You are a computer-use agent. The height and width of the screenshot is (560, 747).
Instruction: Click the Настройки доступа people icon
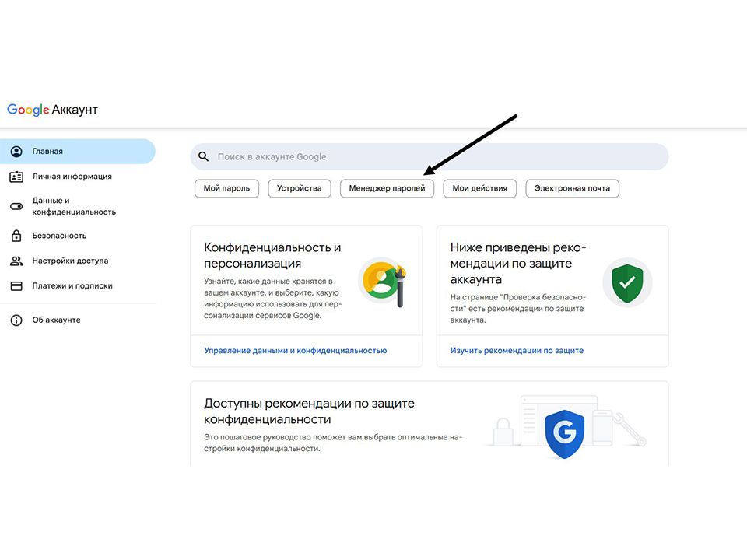[x=16, y=261]
